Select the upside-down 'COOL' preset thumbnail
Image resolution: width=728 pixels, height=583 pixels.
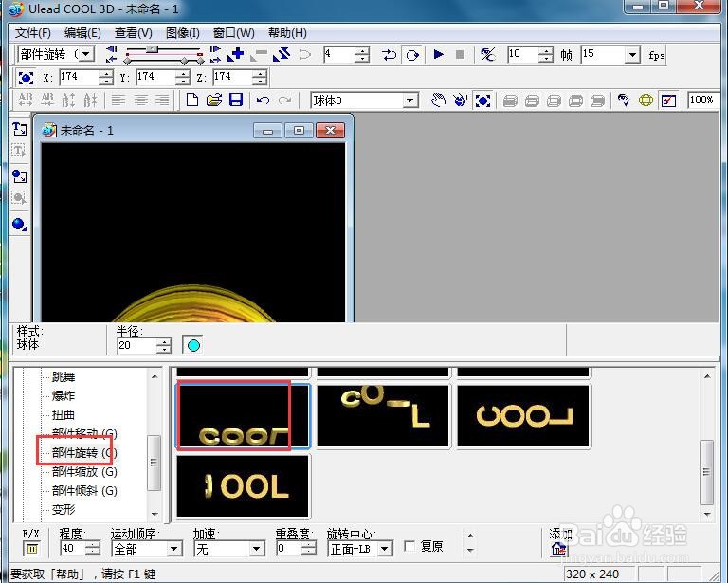523,416
